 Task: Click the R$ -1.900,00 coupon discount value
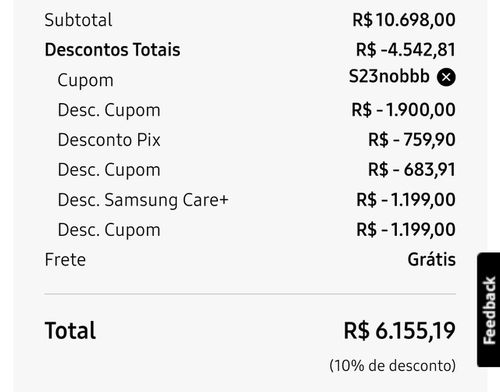(x=403, y=110)
